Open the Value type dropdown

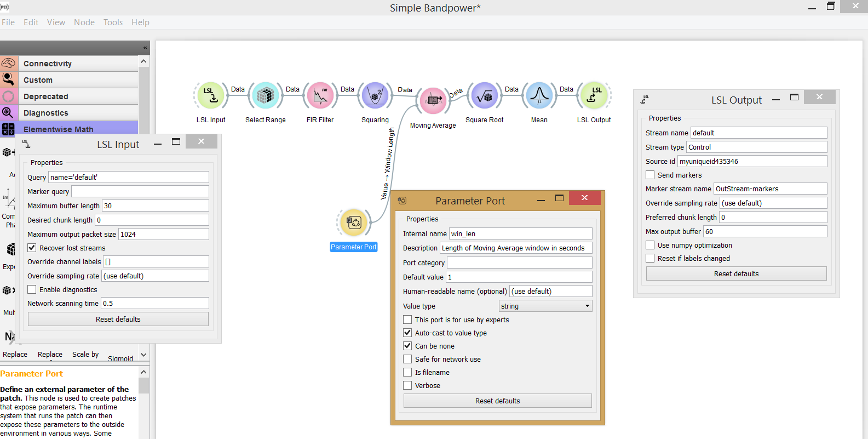(545, 306)
